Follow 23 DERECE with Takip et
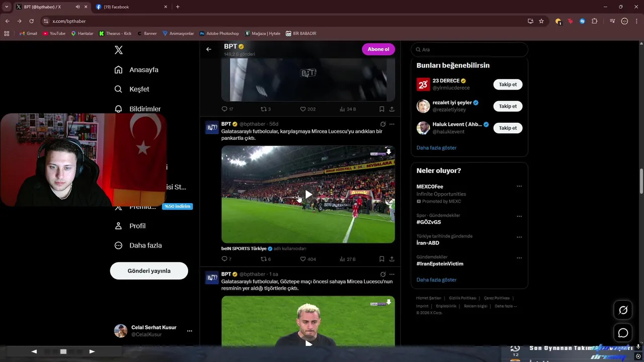Image resolution: width=644 pixels, height=362 pixels. 508,84
